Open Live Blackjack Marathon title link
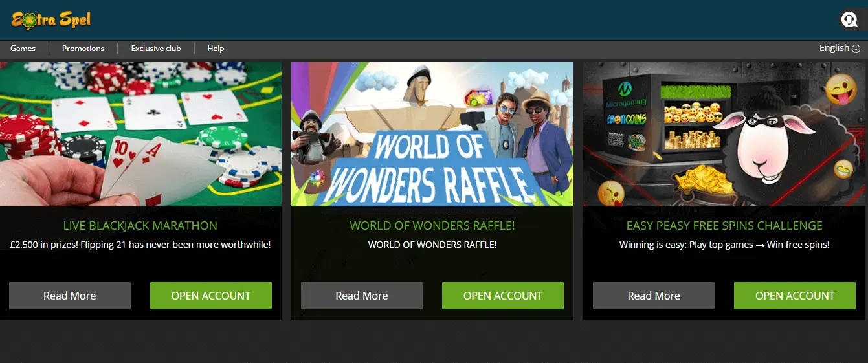Screen dimensions: 868x363 140,226
